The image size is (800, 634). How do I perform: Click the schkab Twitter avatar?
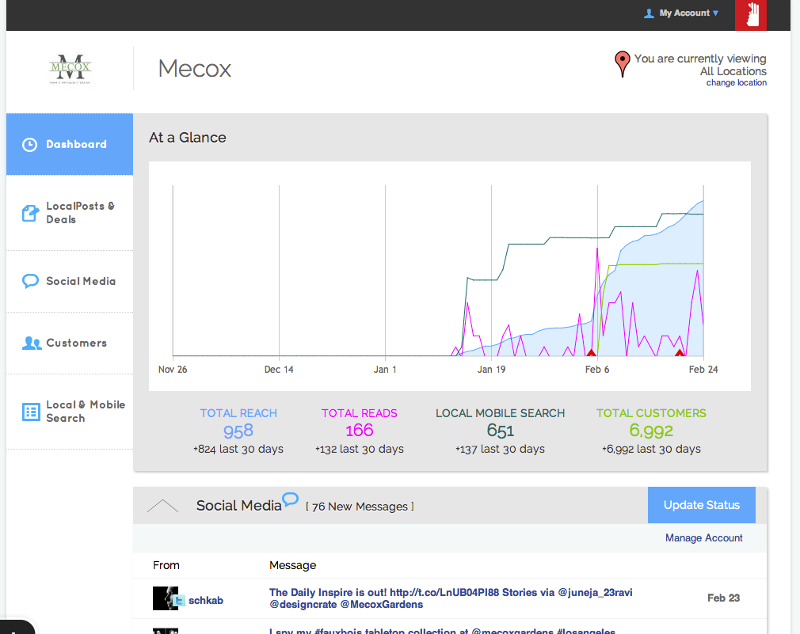165,598
